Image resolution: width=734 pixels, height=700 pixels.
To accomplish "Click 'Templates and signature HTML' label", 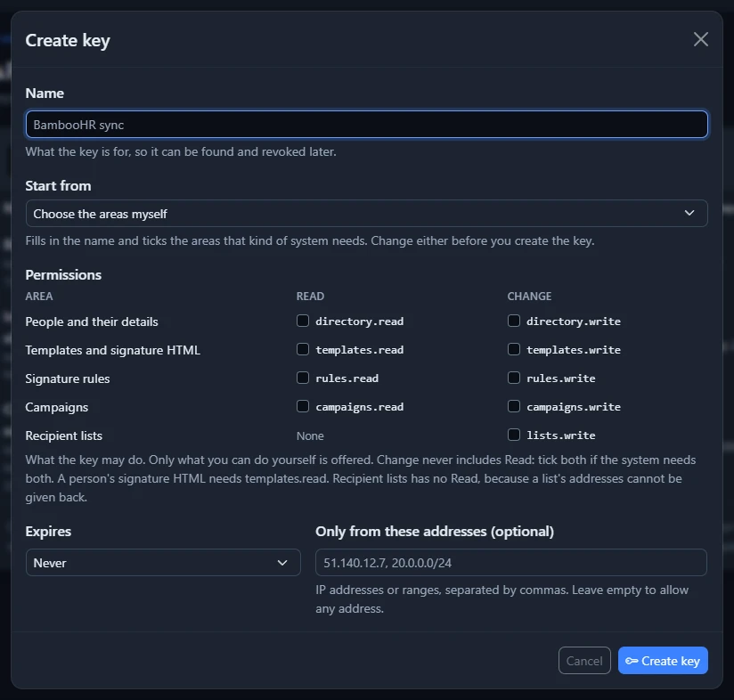I will click(x=113, y=350).
